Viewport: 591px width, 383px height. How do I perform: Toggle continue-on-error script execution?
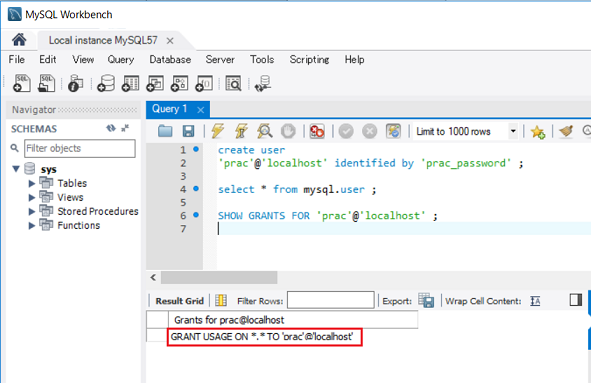pos(317,131)
